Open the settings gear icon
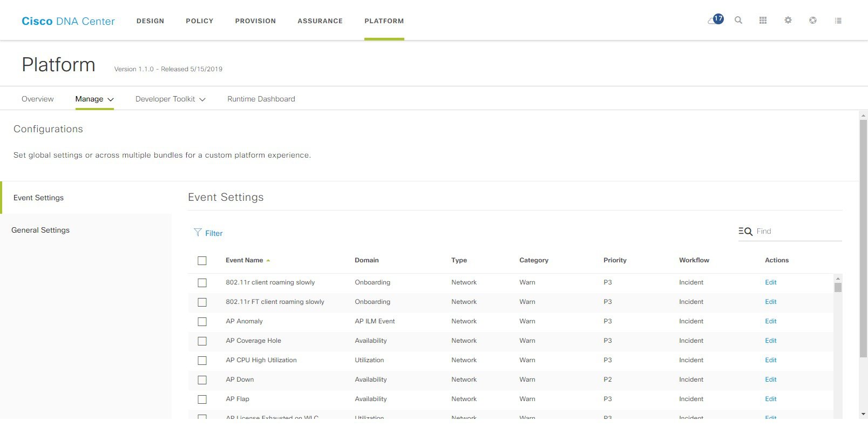Image resolution: width=868 pixels, height=427 pixels. click(x=788, y=21)
